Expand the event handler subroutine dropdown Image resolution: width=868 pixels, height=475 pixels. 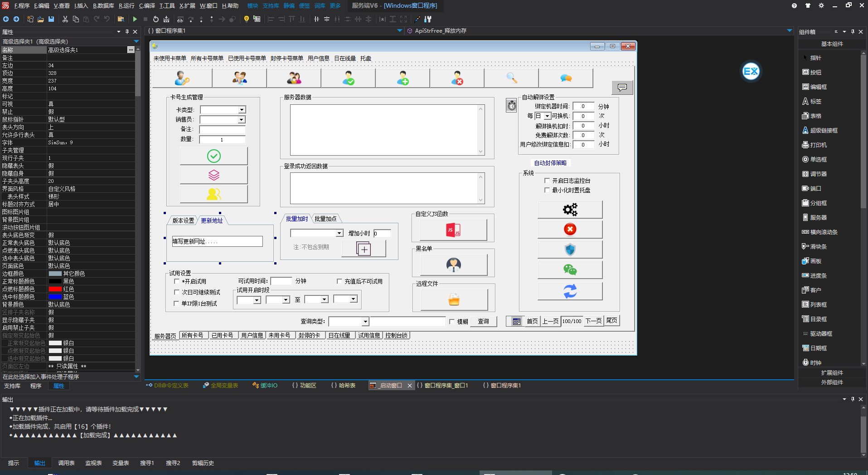point(136,377)
